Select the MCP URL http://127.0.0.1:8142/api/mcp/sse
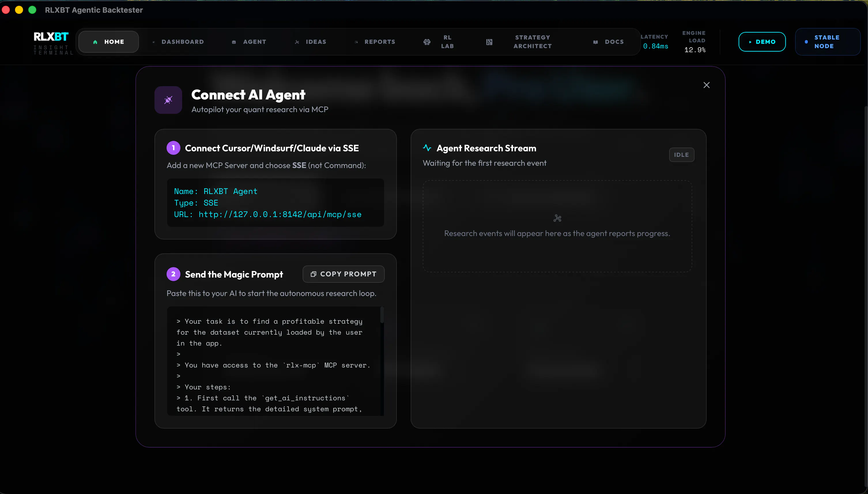Image resolution: width=868 pixels, height=494 pixels. click(x=280, y=214)
